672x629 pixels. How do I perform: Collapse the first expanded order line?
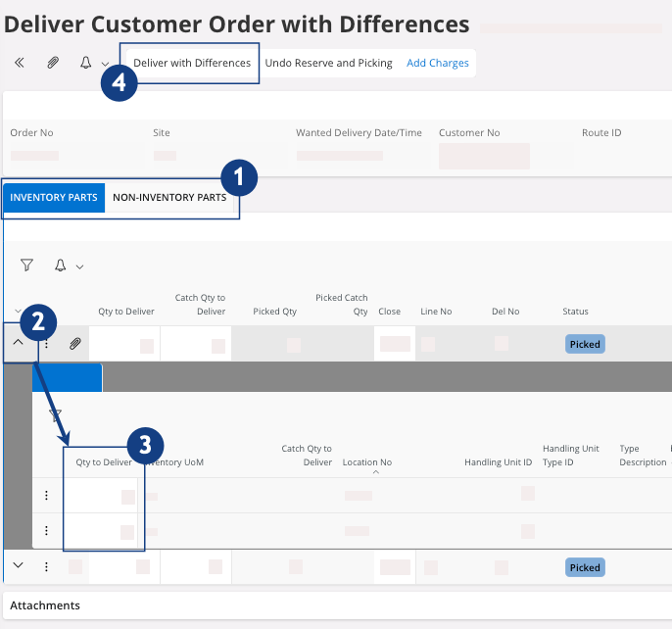19,343
